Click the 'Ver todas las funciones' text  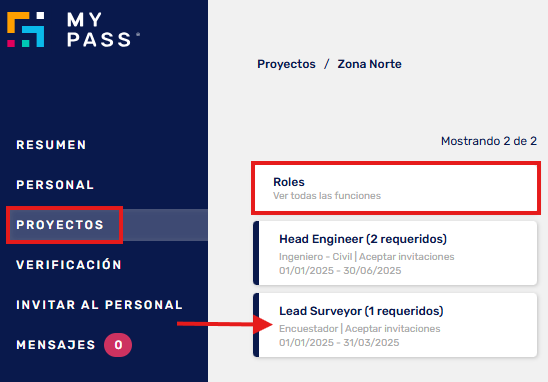pos(327,196)
